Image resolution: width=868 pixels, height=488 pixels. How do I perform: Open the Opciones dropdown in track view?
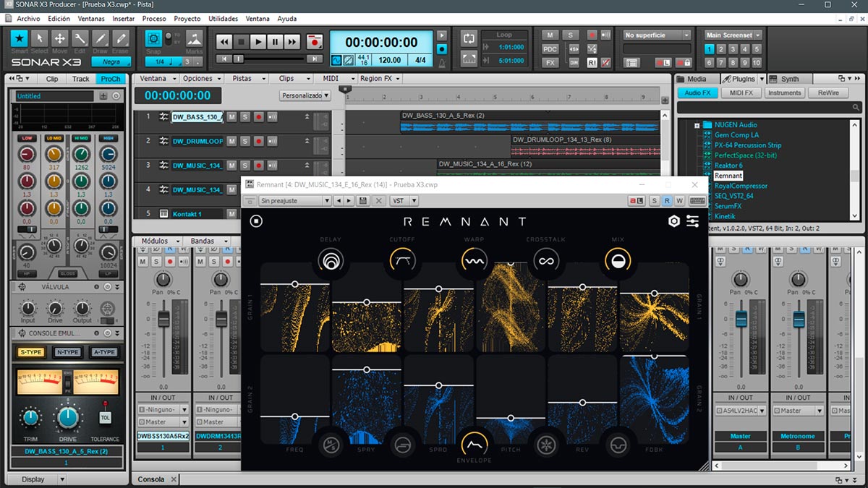click(x=201, y=78)
